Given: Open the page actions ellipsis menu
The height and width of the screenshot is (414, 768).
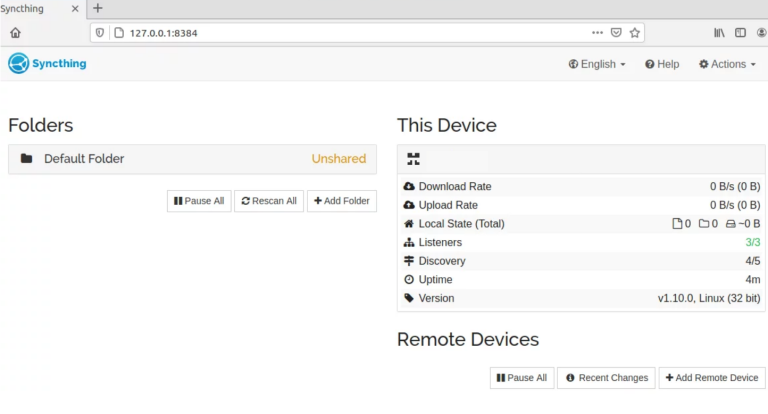Looking at the screenshot, I should pos(597,33).
